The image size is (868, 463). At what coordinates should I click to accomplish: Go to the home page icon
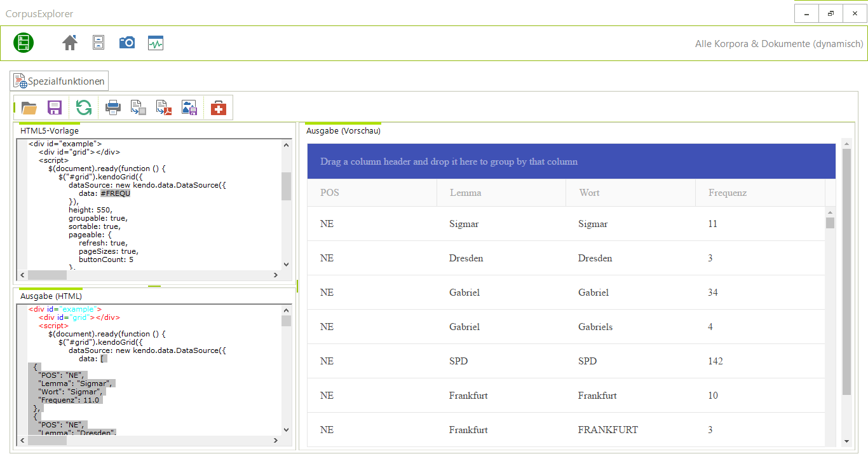click(70, 43)
